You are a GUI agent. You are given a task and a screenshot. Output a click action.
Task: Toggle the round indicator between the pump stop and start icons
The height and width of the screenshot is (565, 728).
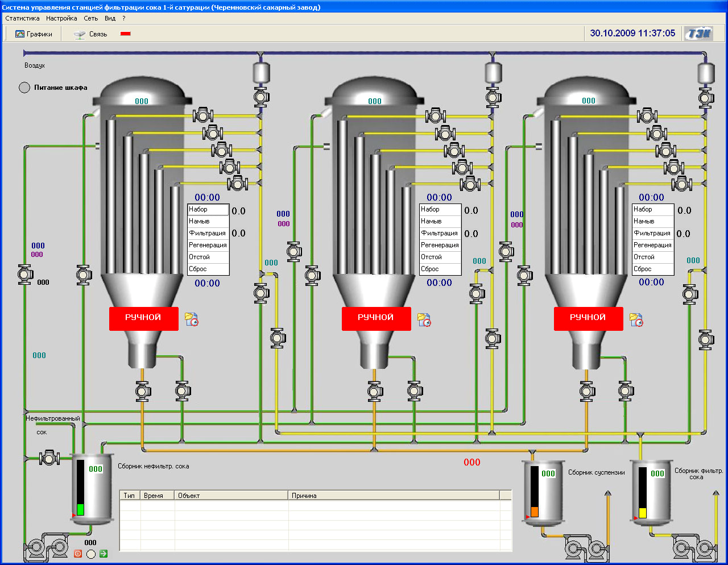[91, 554]
